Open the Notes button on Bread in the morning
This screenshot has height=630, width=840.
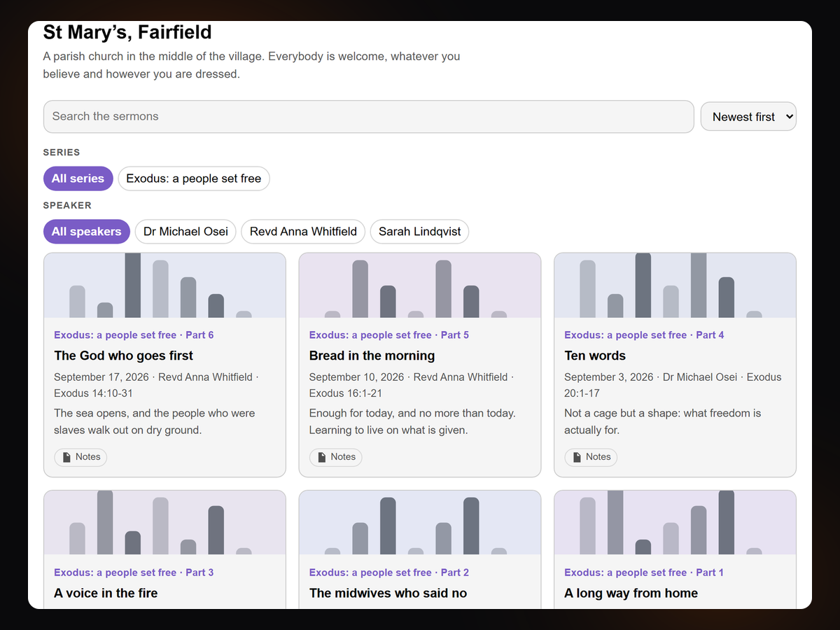[336, 457]
